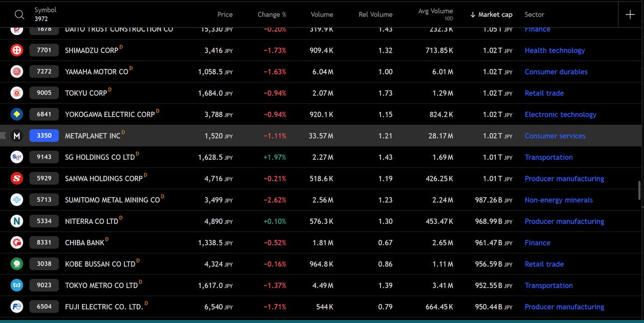Open highlighted ticker 3350 badge

coord(44,136)
